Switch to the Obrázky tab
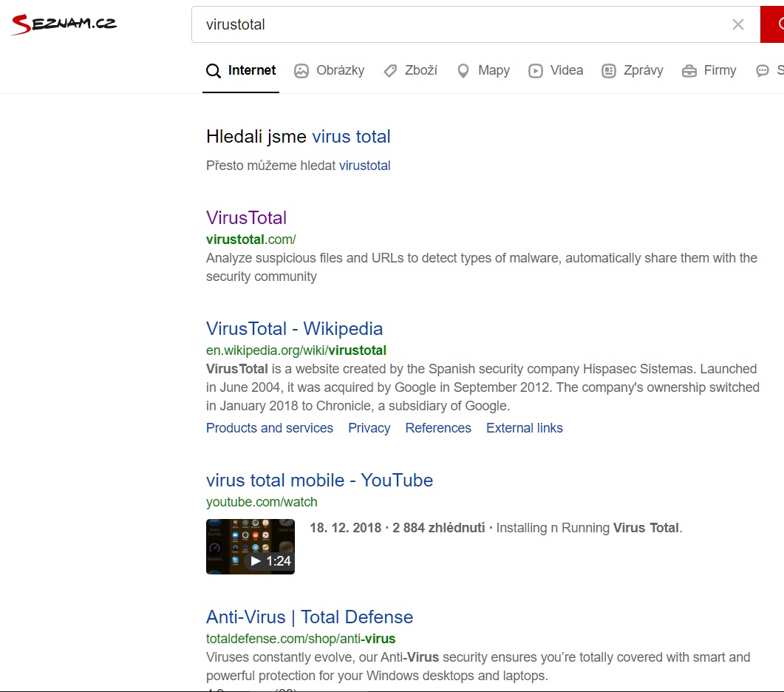The height and width of the screenshot is (692, 784). [x=330, y=70]
